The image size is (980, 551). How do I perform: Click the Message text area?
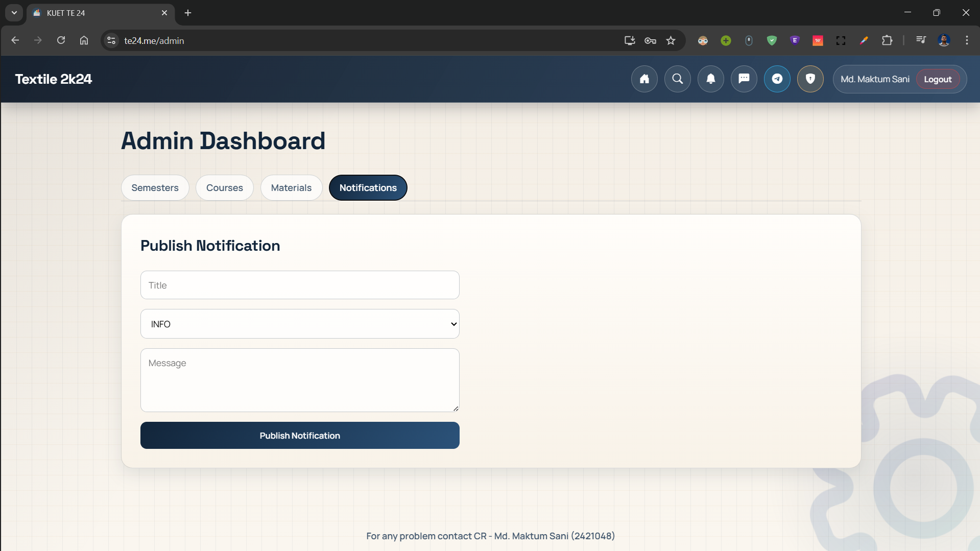click(x=299, y=380)
